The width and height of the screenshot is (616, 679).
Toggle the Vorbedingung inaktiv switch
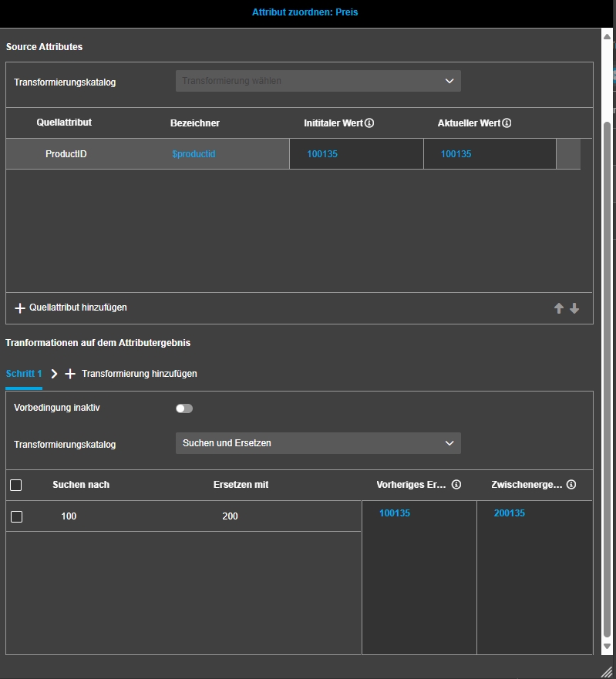[184, 408]
